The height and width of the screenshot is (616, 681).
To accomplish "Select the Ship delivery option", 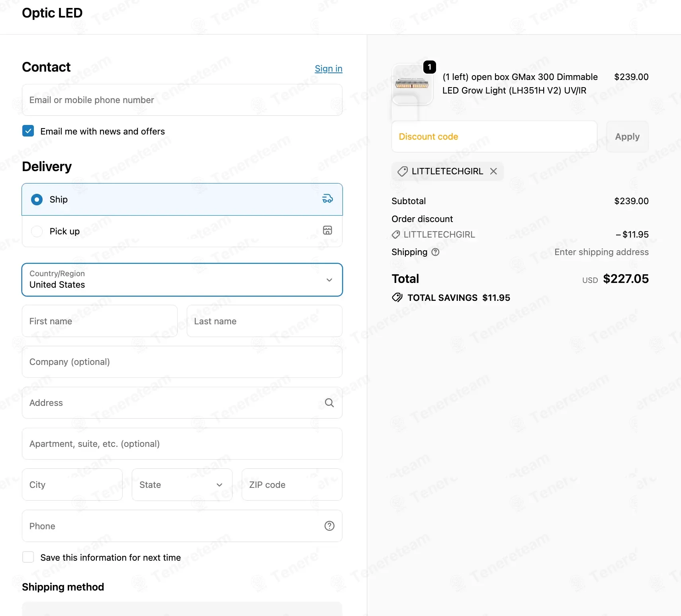I will point(182,199).
